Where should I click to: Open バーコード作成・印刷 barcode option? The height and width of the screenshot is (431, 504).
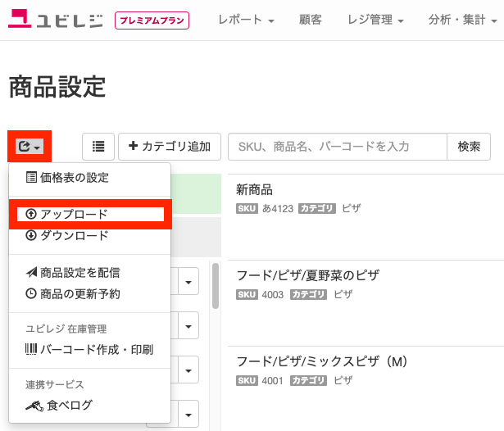tap(89, 349)
